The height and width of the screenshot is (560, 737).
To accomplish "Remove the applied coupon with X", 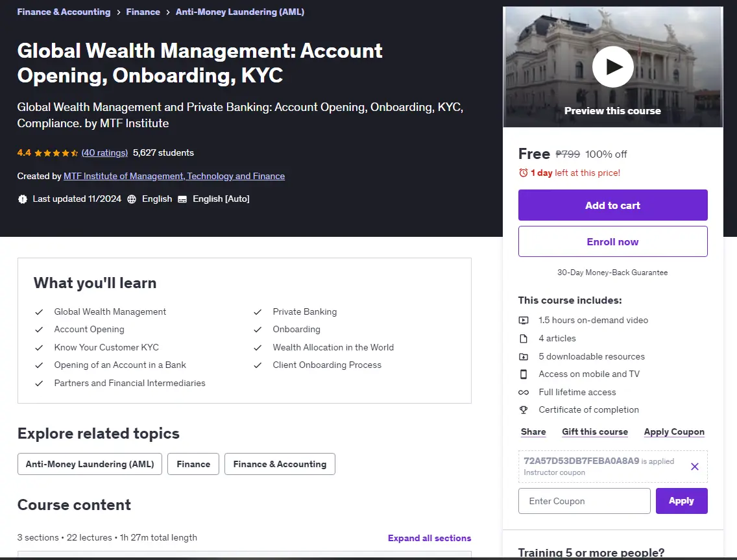I will 694,467.
